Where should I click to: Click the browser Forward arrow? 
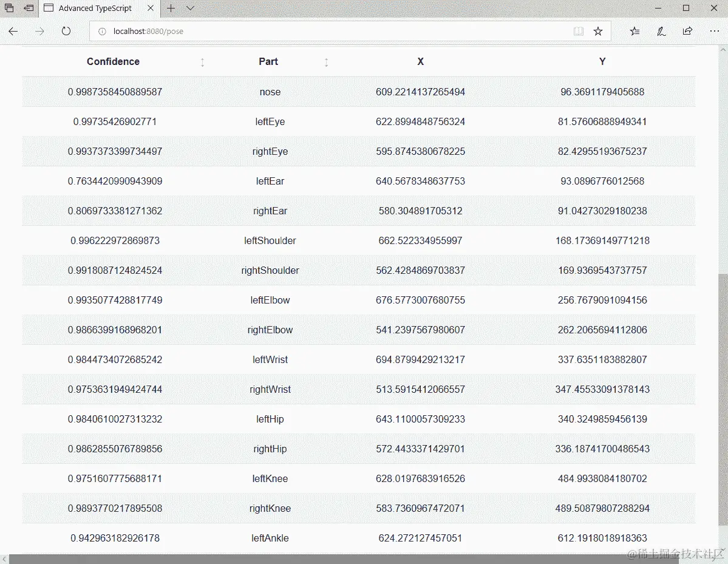40,31
